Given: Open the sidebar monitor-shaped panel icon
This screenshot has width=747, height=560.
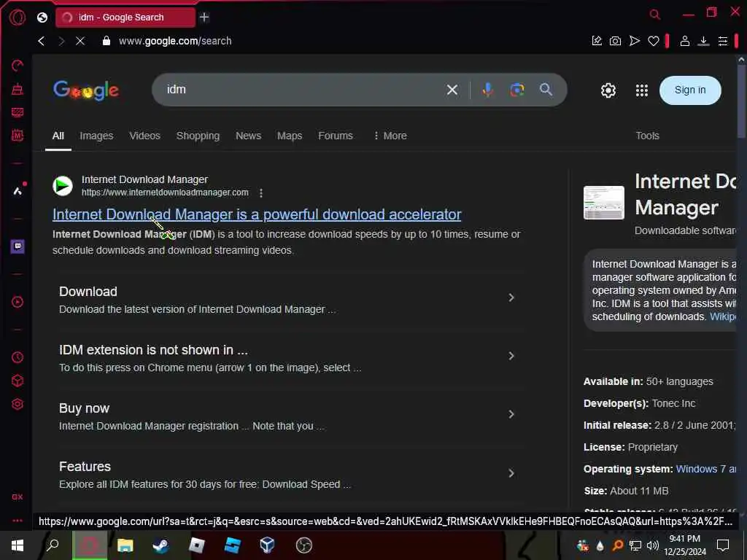Looking at the screenshot, I should 18,112.
